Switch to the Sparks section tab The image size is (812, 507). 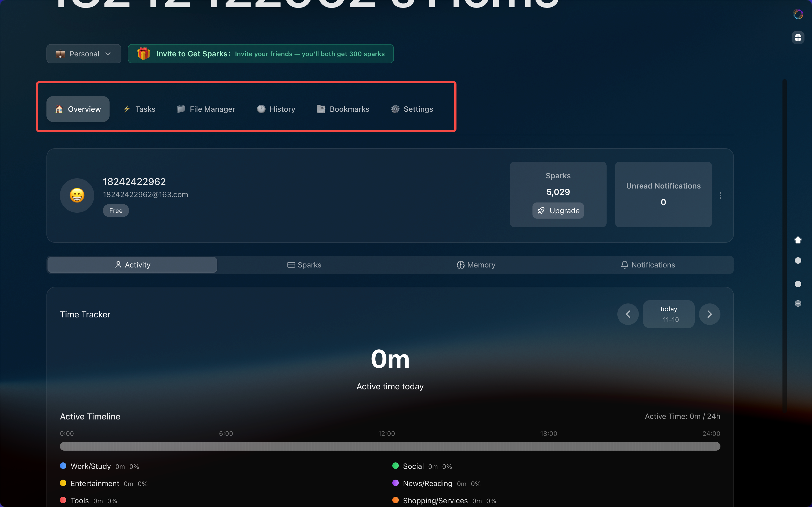tap(304, 265)
